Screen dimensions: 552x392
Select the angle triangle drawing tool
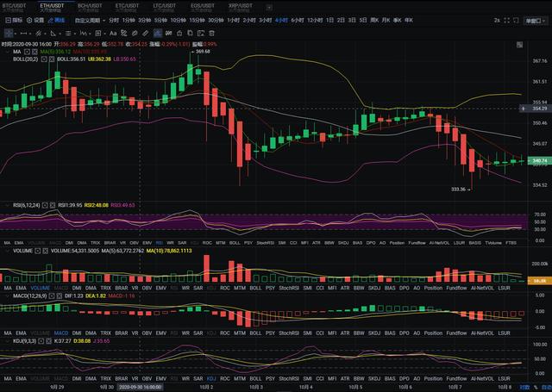[x=53, y=34]
